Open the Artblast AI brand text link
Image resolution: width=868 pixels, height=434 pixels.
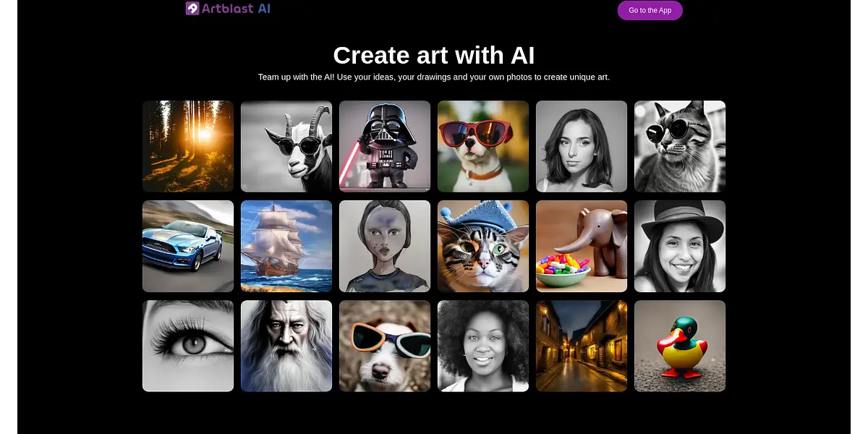point(237,9)
